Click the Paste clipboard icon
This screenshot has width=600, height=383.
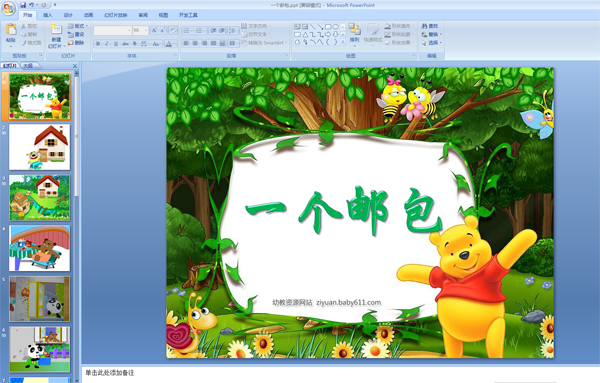11,29
